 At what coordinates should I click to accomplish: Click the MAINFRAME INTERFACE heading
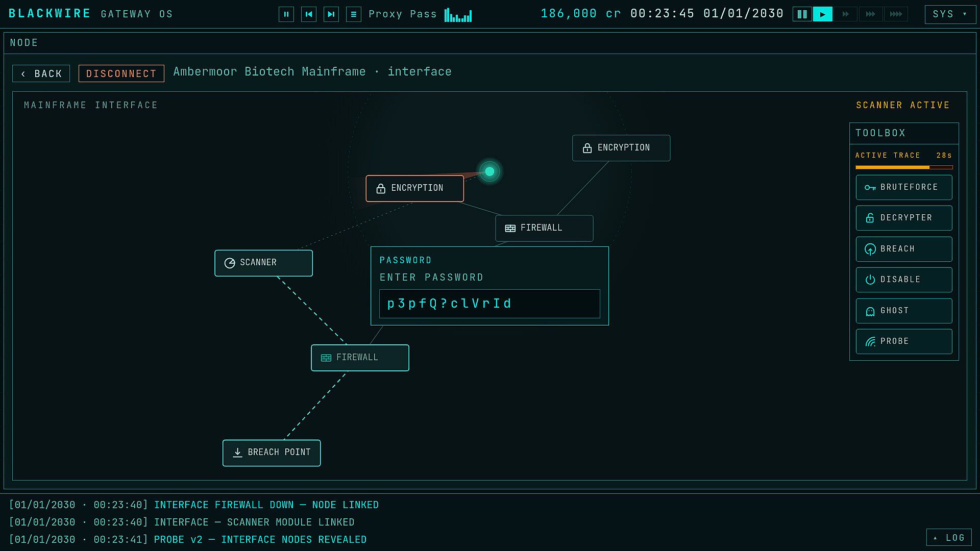[x=91, y=105]
